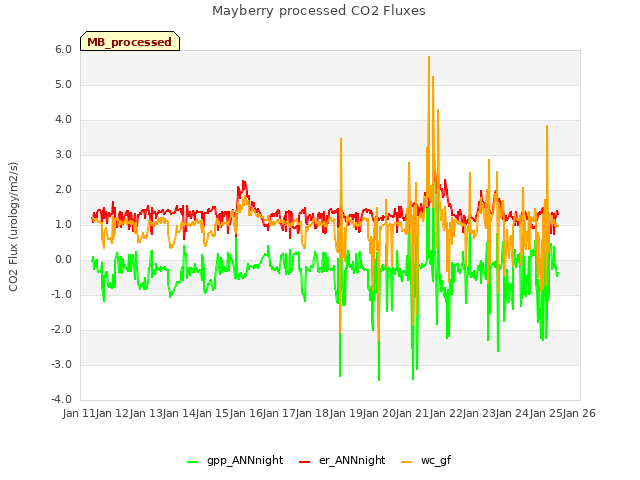Click the -3.0 y-axis tick label
The height and width of the screenshot is (480, 640).
61,365
